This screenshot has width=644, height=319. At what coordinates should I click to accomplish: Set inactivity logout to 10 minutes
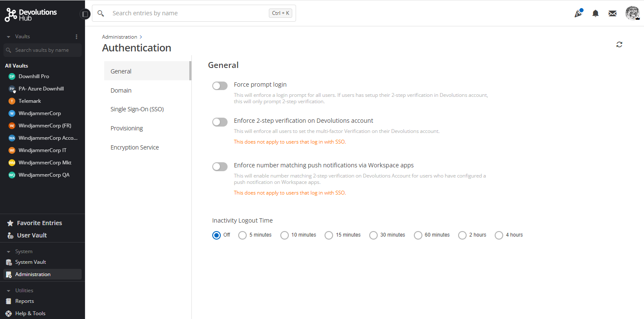(285, 235)
